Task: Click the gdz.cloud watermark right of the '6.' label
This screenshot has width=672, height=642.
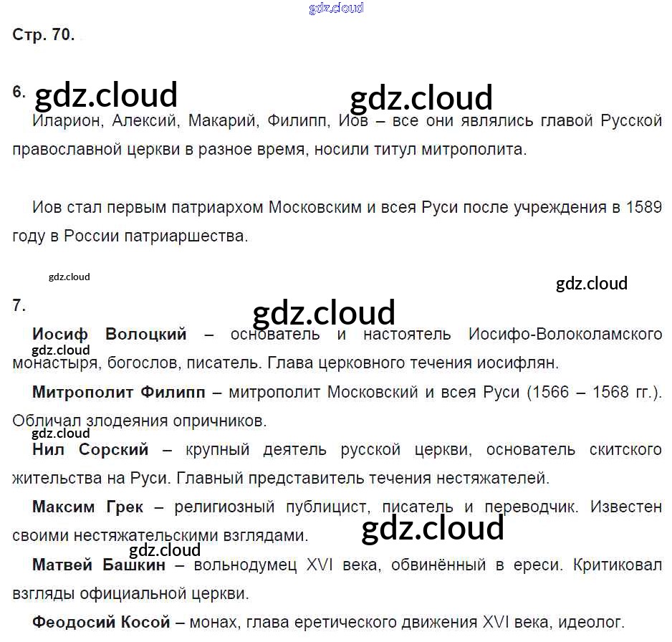Action: [x=105, y=95]
